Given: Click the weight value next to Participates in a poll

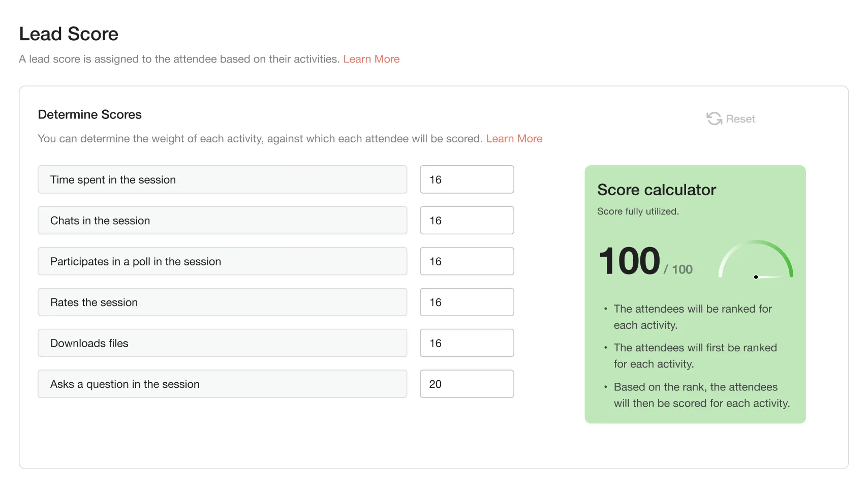Looking at the screenshot, I should (466, 261).
